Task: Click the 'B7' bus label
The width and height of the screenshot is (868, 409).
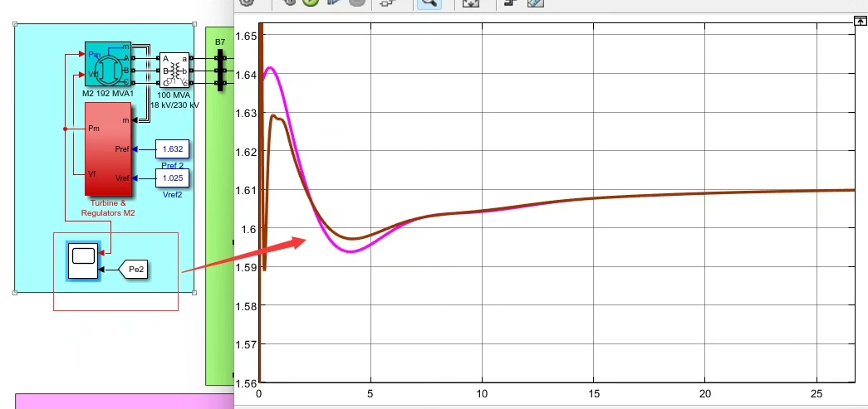Action: point(220,42)
